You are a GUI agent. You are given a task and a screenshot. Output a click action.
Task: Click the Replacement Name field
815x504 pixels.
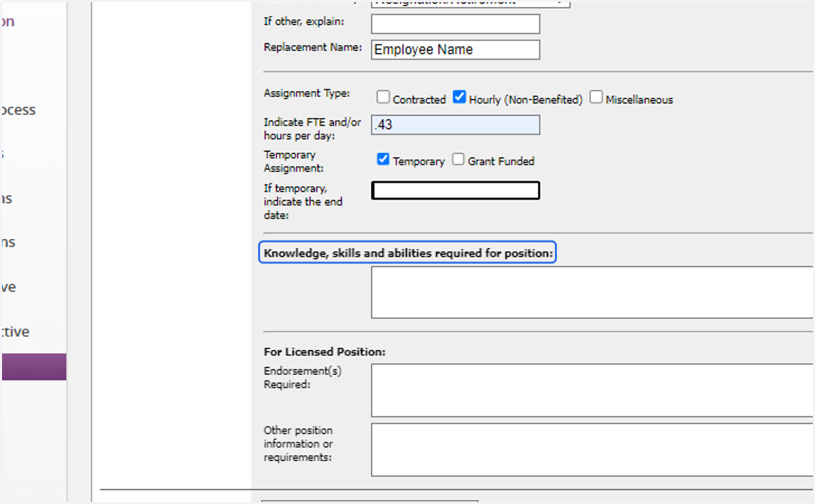tap(455, 50)
